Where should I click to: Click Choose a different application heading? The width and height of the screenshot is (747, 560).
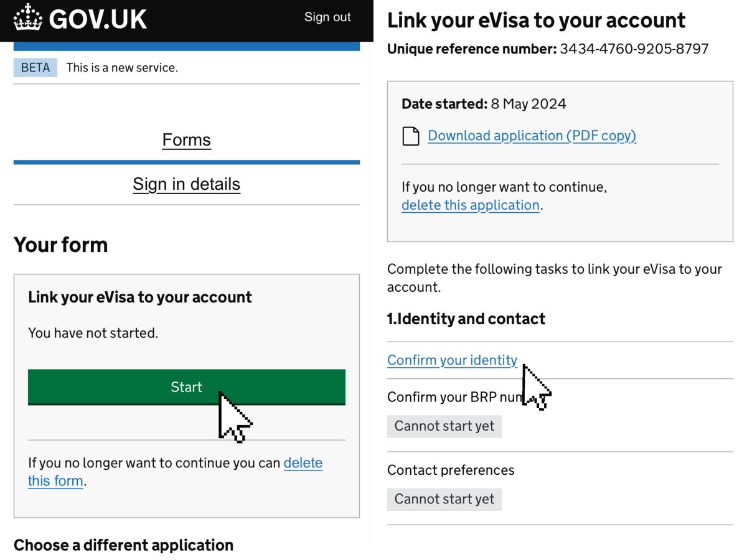click(123, 545)
